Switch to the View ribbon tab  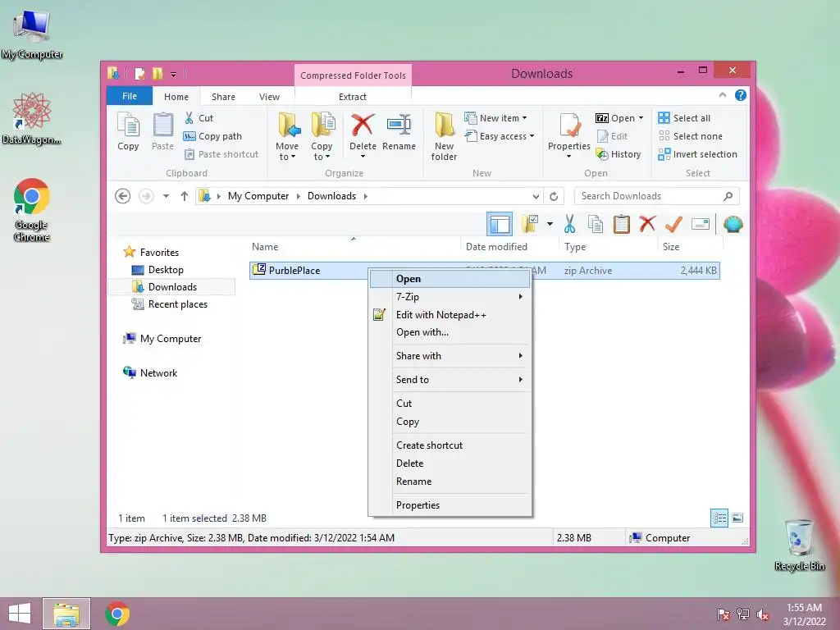(x=269, y=97)
